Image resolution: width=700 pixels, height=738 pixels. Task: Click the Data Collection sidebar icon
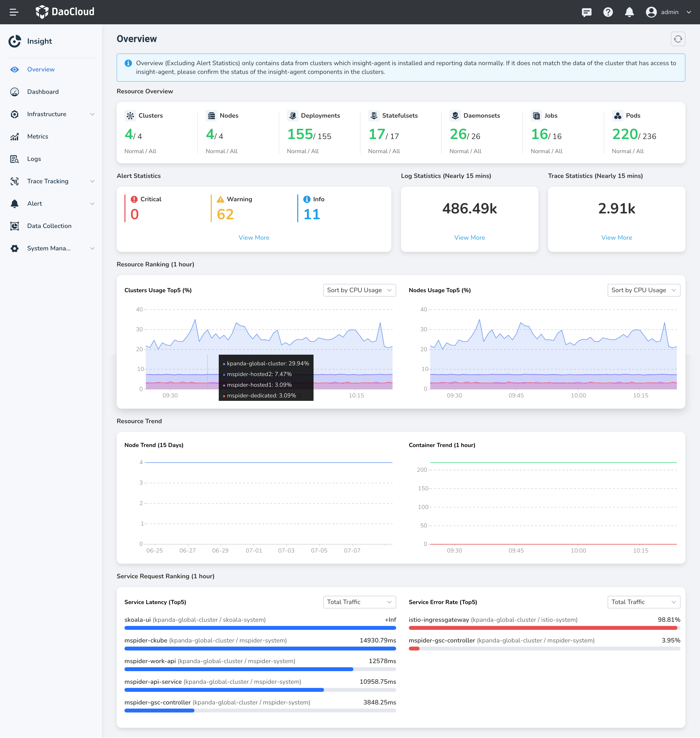coord(15,226)
